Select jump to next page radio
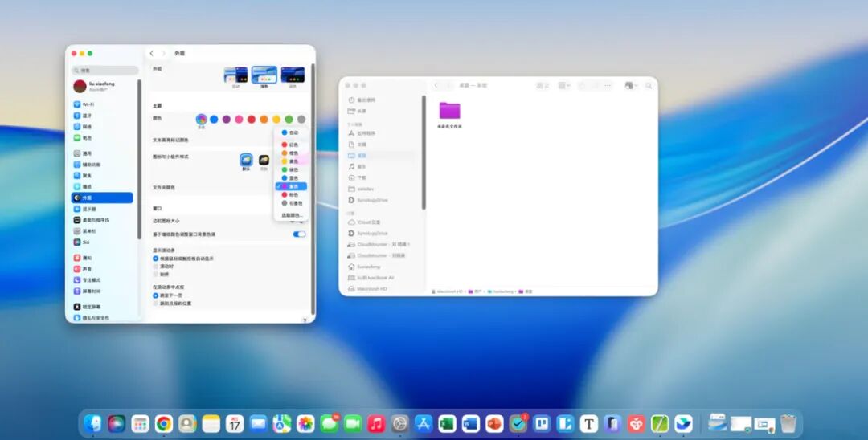868x440 pixels. [x=156, y=295]
